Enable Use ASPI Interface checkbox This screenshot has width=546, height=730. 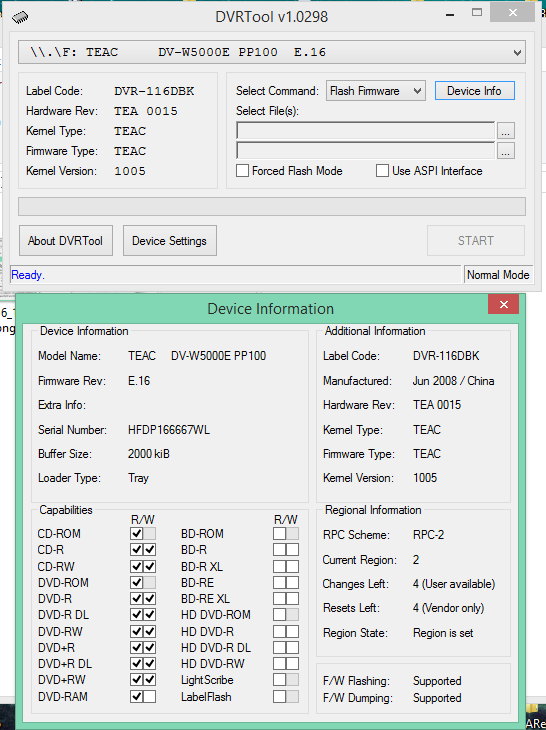click(382, 171)
